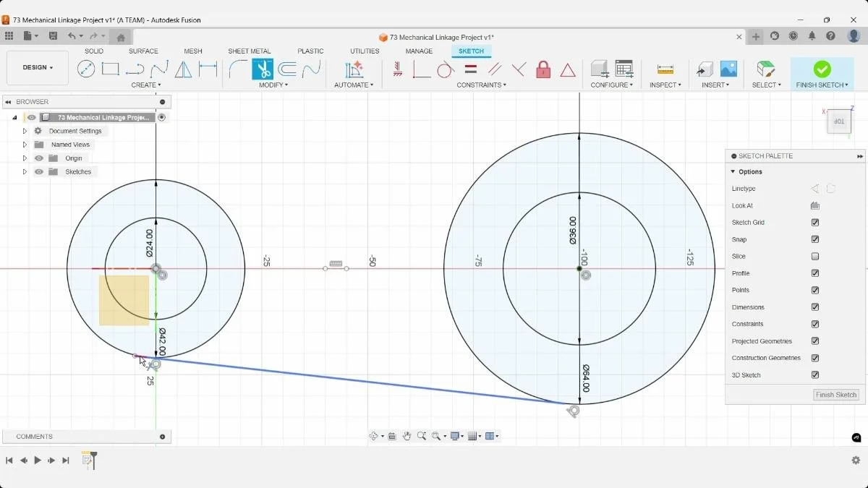Viewport: 868px width, 488px height.
Task: Apply the Midpoint triangle constraint
Action: tap(568, 70)
